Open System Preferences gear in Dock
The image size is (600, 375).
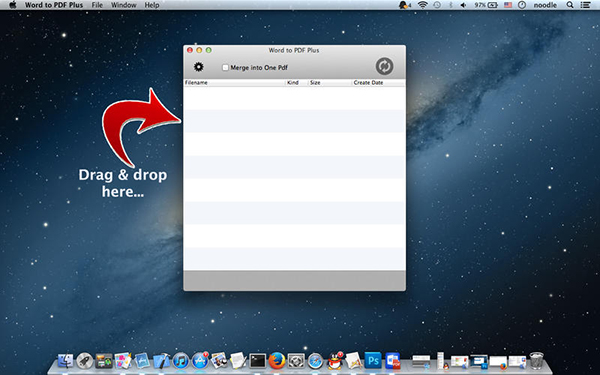pyautogui.click(x=296, y=360)
